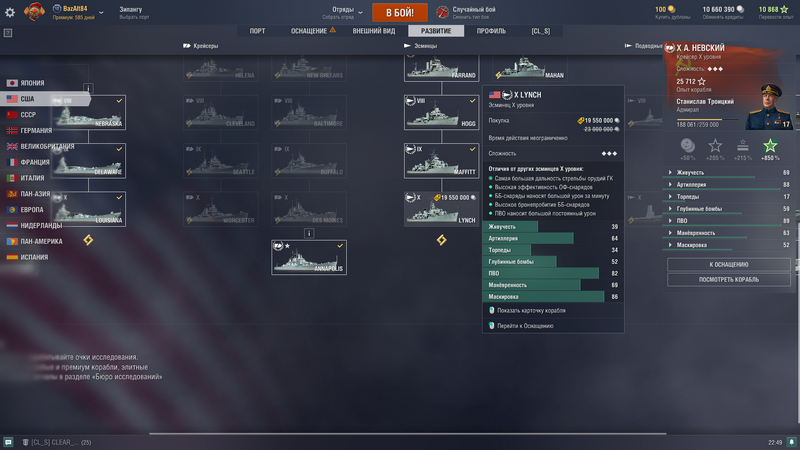Expand the BazAlt84 account dropdown

tap(101, 13)
